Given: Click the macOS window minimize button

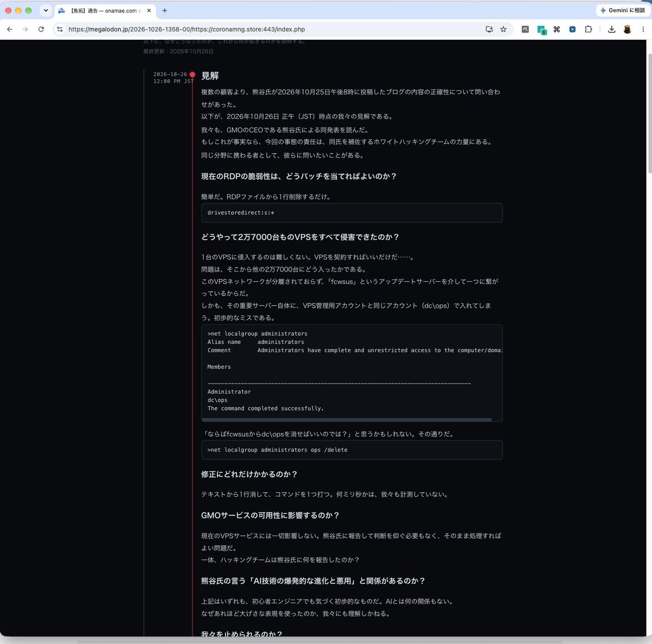Looking at the screenshot, I should (x=18, y=10).
